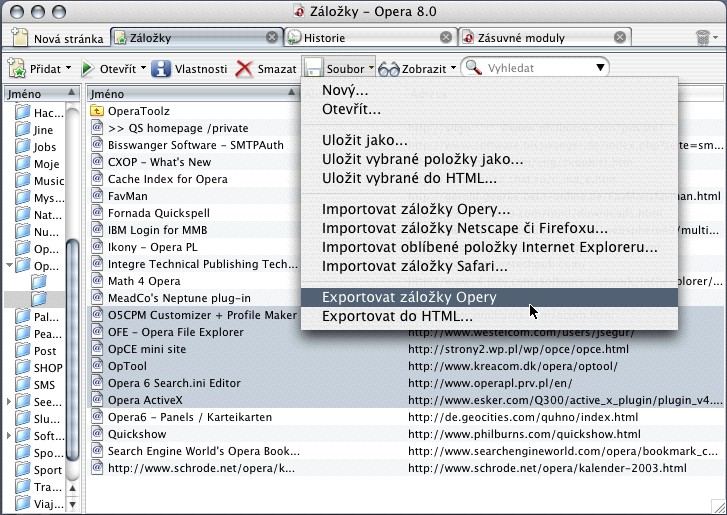Choose Otevřít... in Soubor menu
Screen dimensions: 727x515
[x=489, y=109]
